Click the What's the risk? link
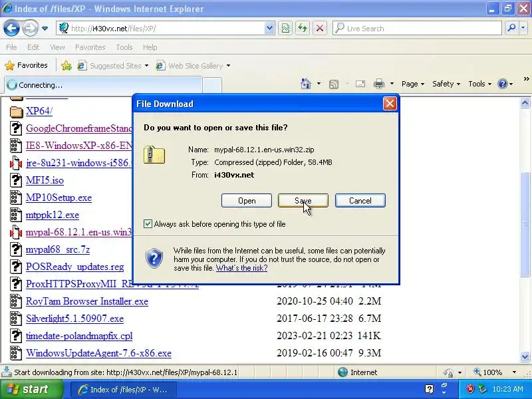Image resolution: width=532 pixels, height=399 pixels. tap(241, 268)
